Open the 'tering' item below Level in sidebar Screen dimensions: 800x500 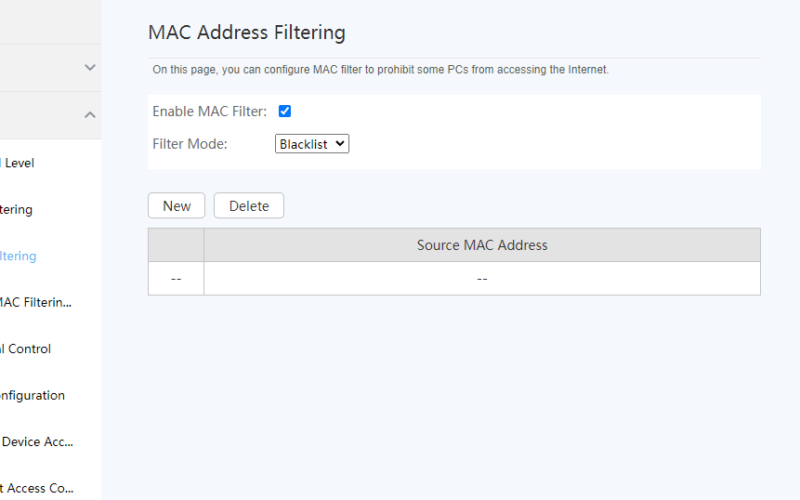pos(16,210)
